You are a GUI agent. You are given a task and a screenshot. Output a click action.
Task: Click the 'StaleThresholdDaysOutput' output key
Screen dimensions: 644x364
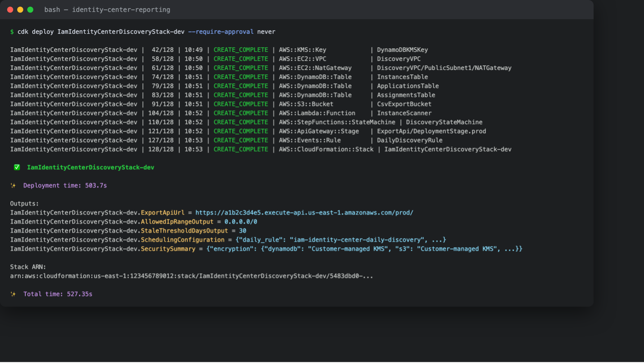(x=185, y=230)
